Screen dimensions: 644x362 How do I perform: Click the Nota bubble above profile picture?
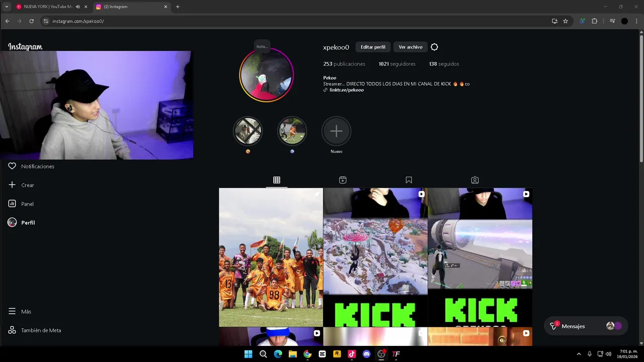coord(262,46)
